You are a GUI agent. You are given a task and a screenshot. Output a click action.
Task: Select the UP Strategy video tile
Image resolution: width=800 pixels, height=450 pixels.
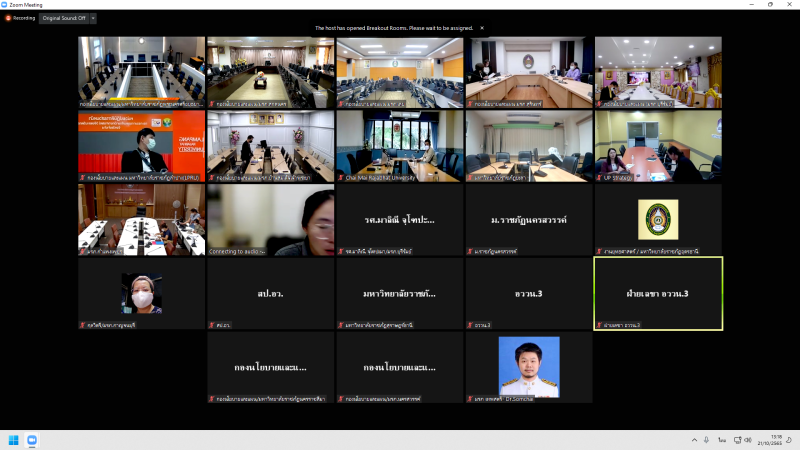pos(658,146)
